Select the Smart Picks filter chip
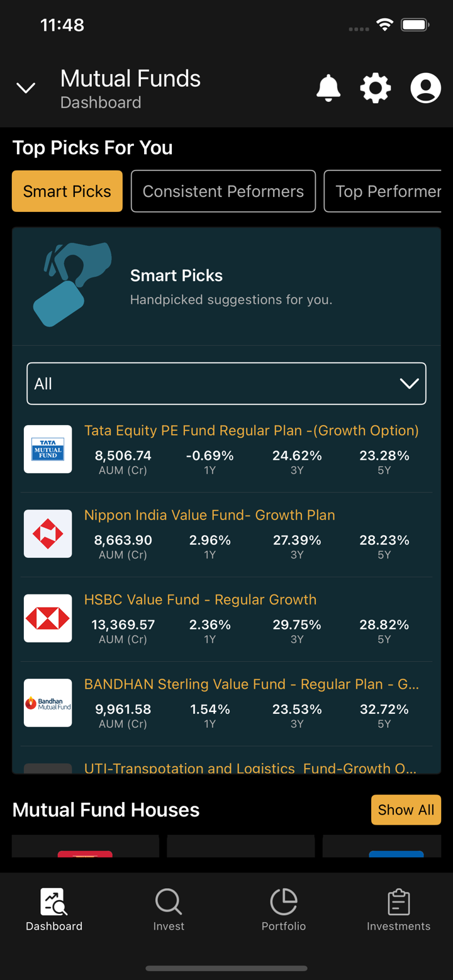The width and height of the screenshot is (453, 980). click(x=67, y=191)
